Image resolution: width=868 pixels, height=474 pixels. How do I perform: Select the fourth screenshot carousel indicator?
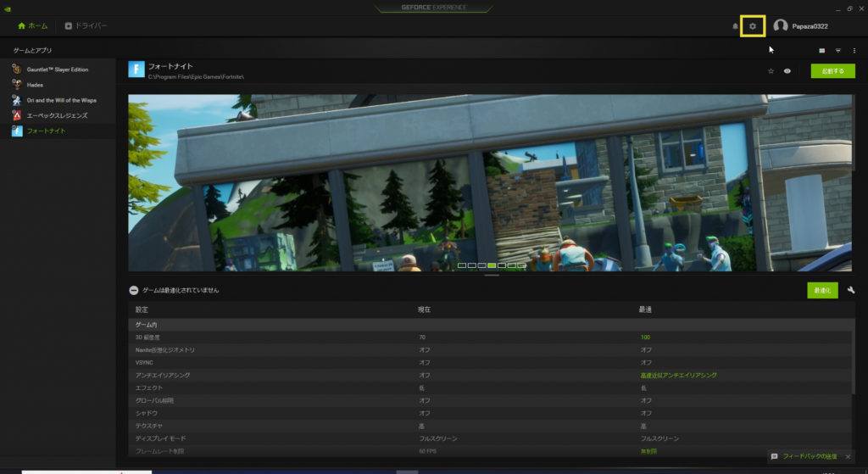(492, 265)
